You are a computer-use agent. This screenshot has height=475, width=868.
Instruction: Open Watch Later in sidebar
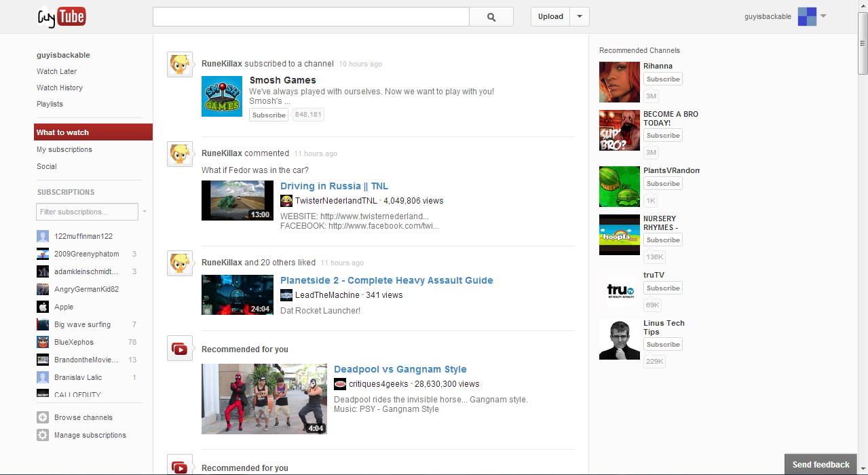pos(57,71)
